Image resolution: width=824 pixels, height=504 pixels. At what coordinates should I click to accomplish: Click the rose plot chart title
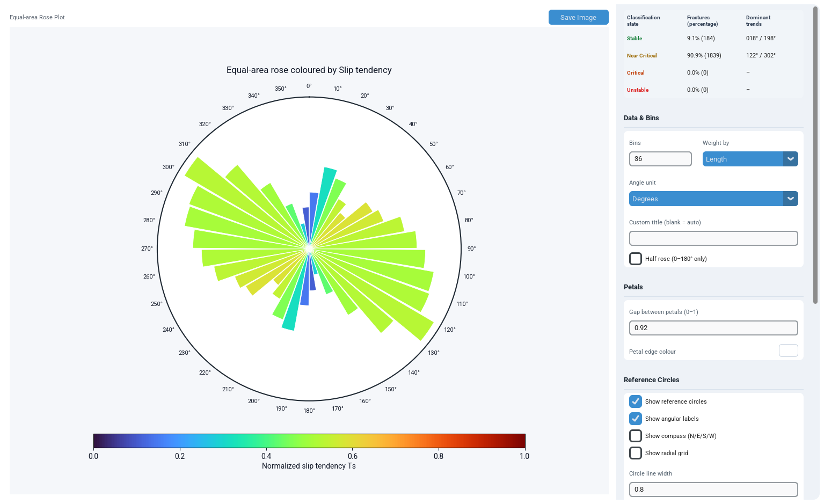pos(309,70)
